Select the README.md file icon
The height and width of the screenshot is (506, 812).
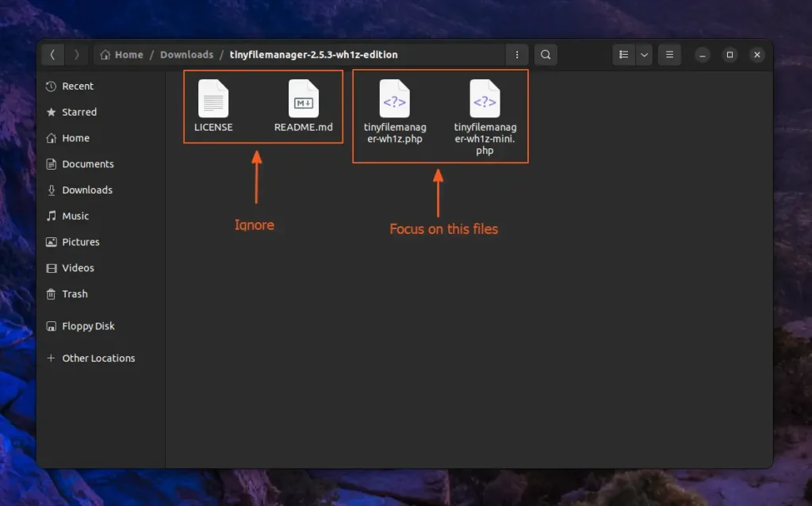pyautogui.click(x=303, y=99)
